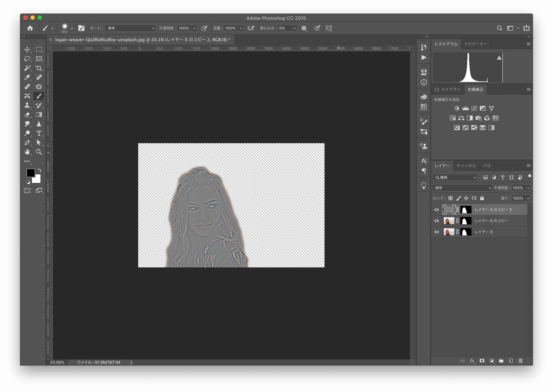This screenshot has width=553, height=392.
Task: Open the ブレンドモード dropdown showing 通常
Action: (462, 188)
